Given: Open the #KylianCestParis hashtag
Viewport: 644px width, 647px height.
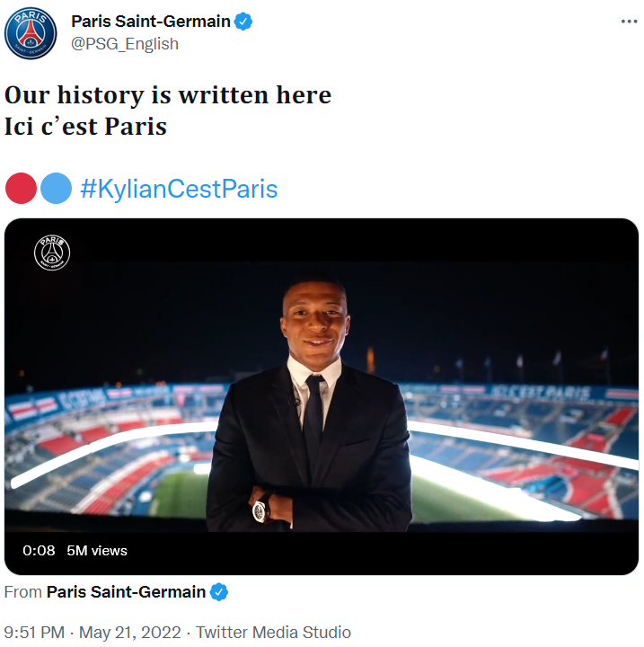Looking at the screenshot, I should click(179, 190).
